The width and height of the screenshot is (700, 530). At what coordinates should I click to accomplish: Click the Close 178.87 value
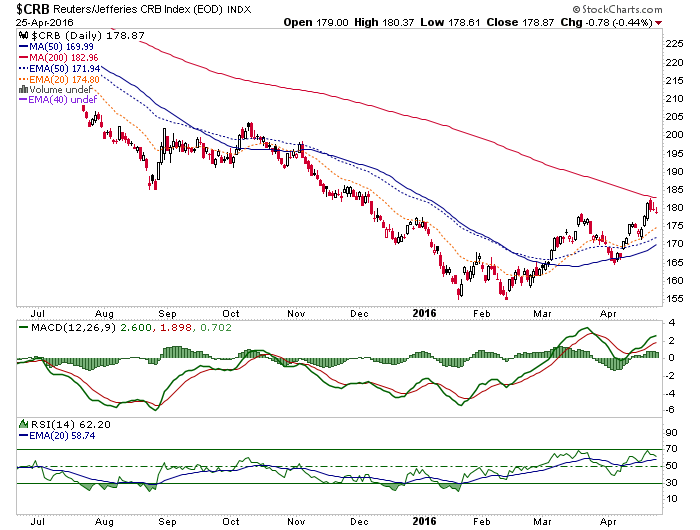[520, 22]
